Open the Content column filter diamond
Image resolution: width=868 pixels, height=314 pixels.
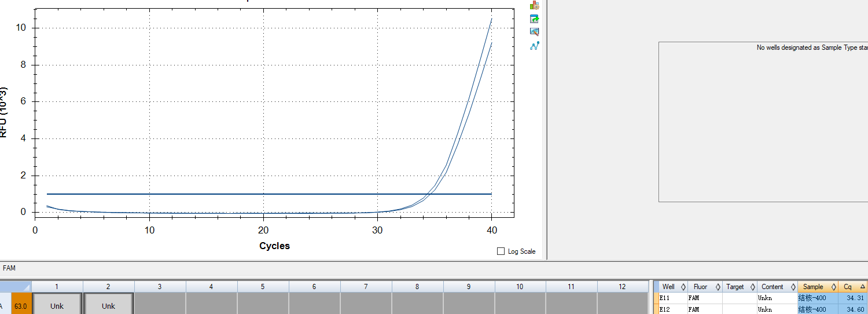tap(792, 287)
